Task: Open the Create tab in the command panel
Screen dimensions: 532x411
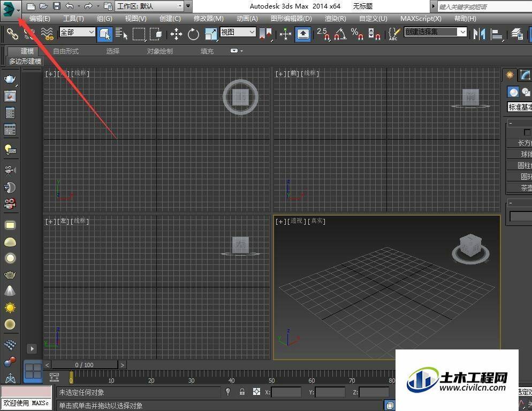Action: coord(510,75)
